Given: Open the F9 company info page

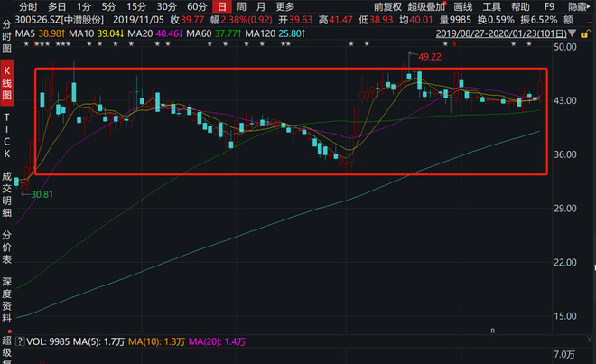Looking at the screenshot, I should (549, 6).
